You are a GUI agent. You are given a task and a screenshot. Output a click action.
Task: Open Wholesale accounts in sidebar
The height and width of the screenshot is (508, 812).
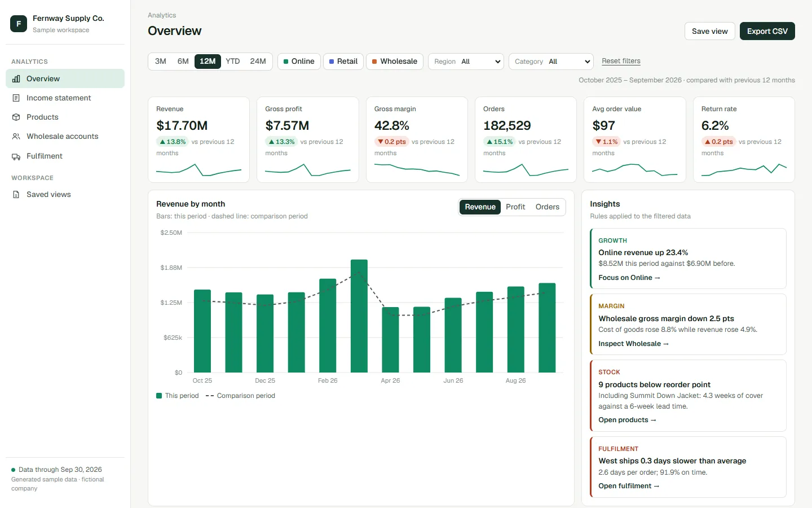coord(65,137)
